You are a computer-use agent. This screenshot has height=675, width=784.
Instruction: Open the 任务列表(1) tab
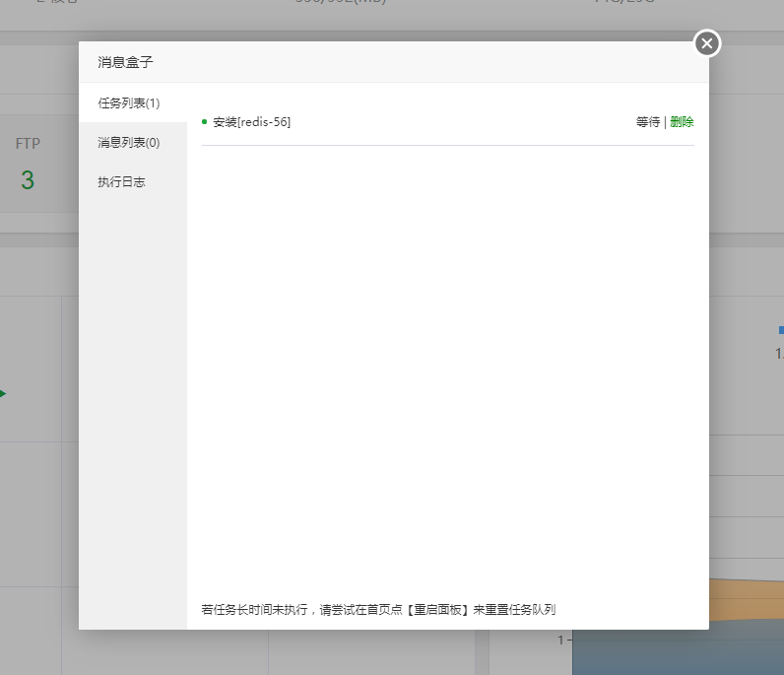pos(133,103)
